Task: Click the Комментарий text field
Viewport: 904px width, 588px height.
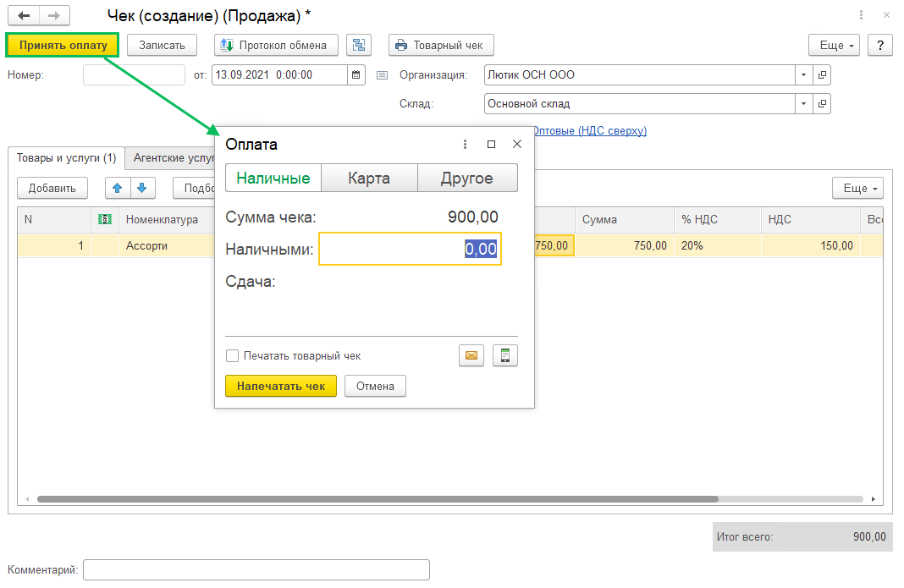Action: pyautogui.click(x=256, y=570)
